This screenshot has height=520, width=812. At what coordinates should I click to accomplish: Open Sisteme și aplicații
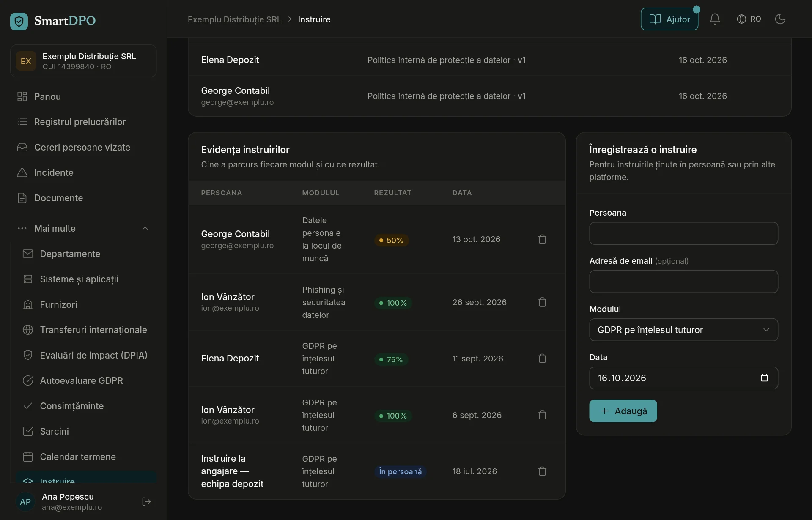[86, 279]
